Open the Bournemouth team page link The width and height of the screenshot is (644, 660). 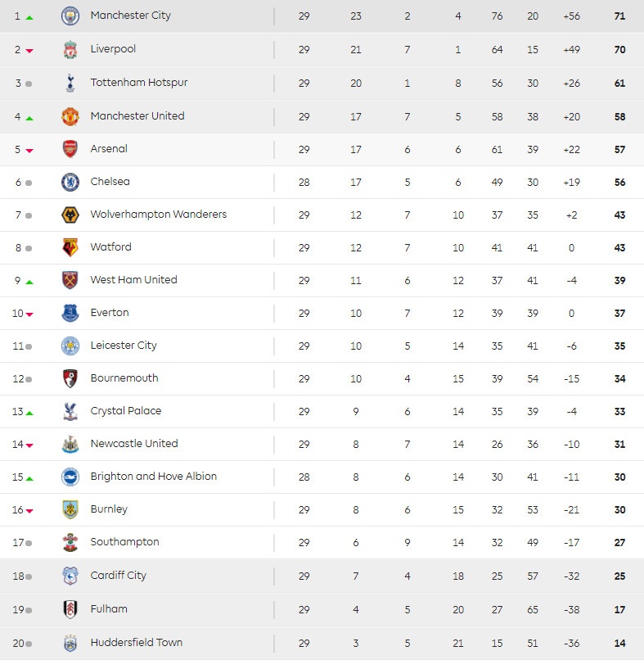tap(124, 378)
